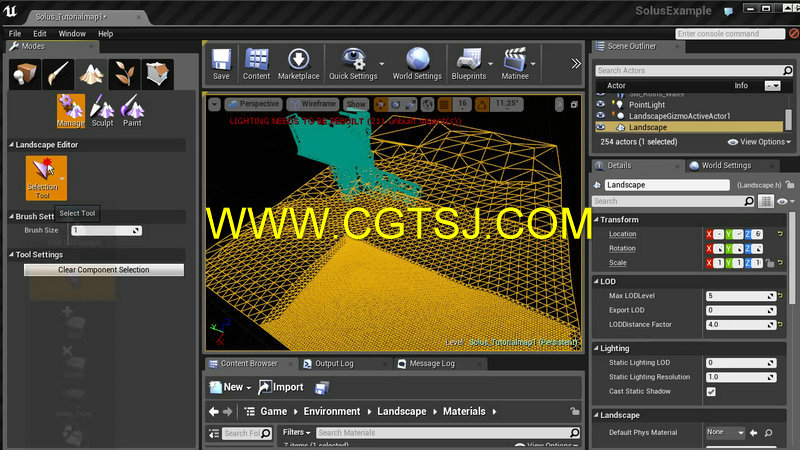Reset Location to default arrow
The height and width of the screenshot is (450, 800).
[x=780, y=234]
